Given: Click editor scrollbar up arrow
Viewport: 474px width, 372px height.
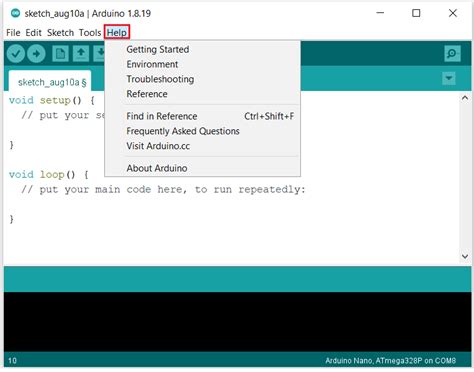Looking at the screenshot, I should [465, 98].
